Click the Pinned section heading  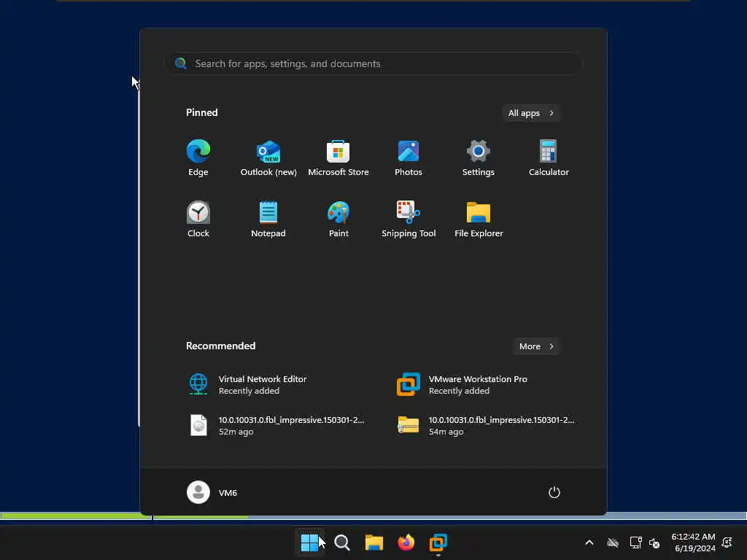tap(202, 112)
